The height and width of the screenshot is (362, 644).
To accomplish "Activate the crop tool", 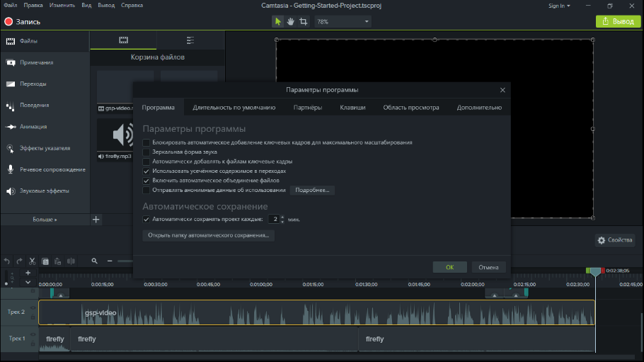I will 303,22.
